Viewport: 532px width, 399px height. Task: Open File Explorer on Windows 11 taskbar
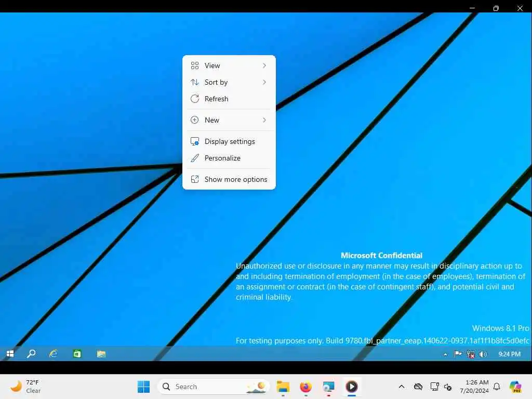point(283,387)
